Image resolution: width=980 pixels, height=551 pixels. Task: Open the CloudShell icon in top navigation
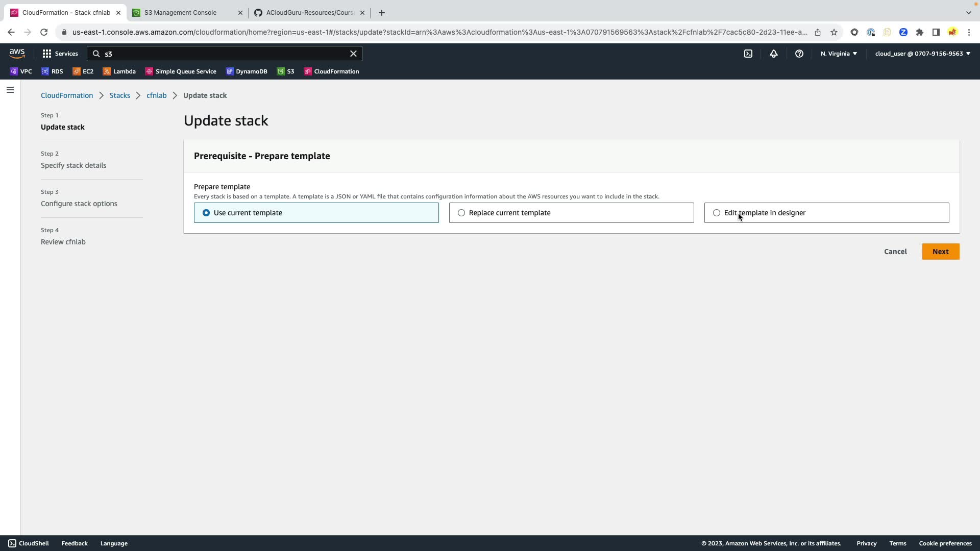coord(748,54)
